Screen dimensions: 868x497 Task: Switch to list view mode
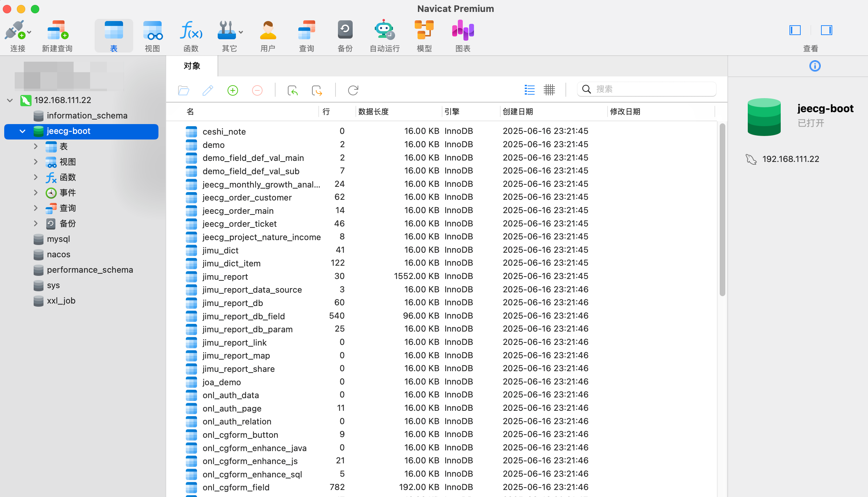[x=529, y=90]
